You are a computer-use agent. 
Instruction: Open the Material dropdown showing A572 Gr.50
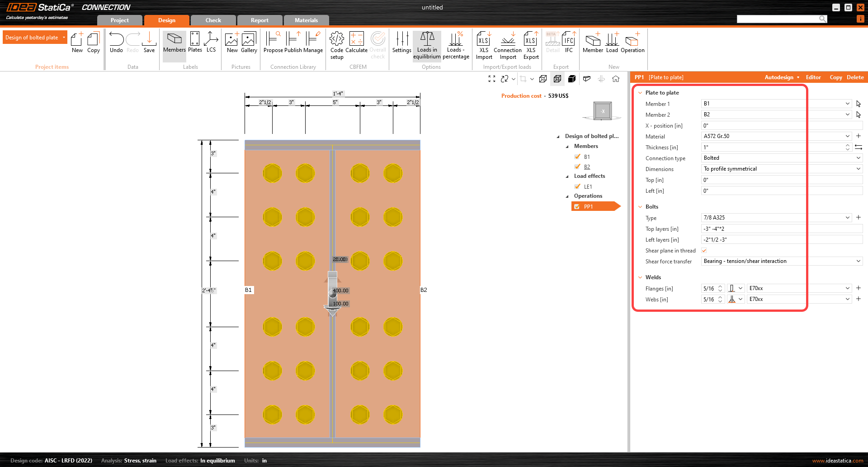coord(847,136)
